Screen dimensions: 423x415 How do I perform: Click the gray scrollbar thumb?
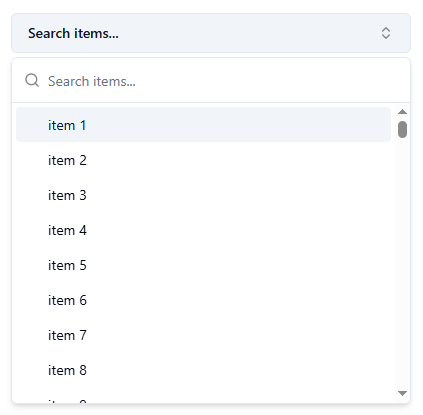click(402, 129)
